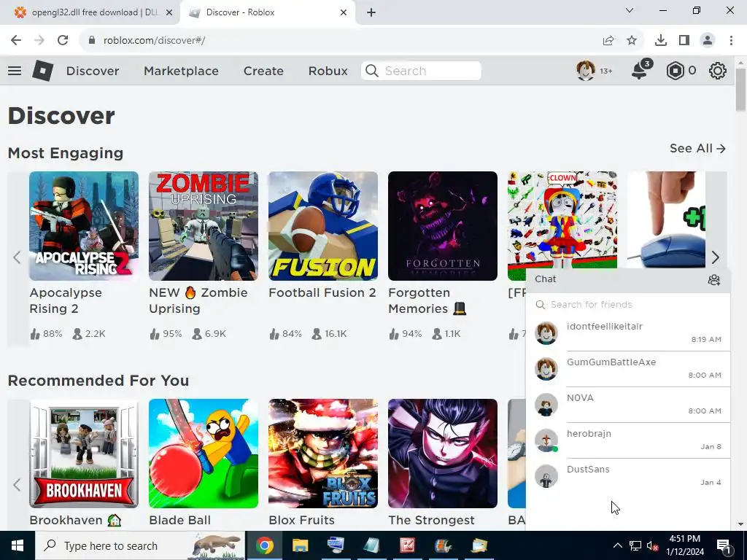Close the Discover - Roblox tab

pyautogui.click(x=344, y=12)
